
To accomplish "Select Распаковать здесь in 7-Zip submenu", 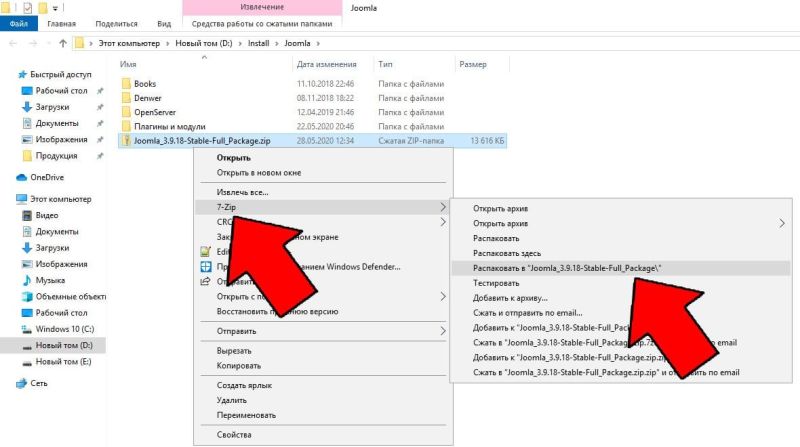I will pyautogui.click(x=507, y=253).
